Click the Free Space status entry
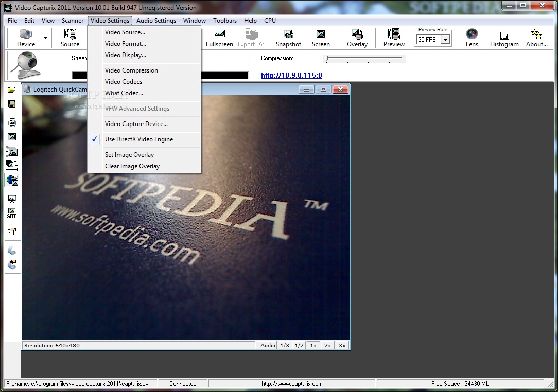 point(460,384)
